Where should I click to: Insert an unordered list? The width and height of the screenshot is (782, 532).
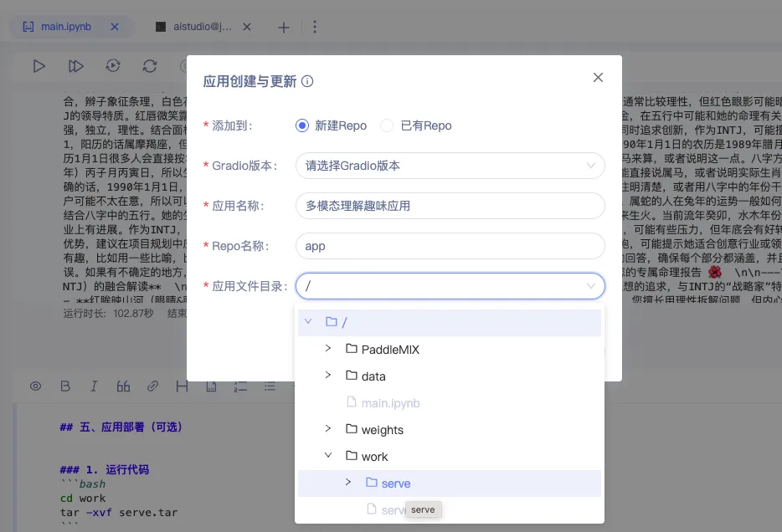(270, 386)
